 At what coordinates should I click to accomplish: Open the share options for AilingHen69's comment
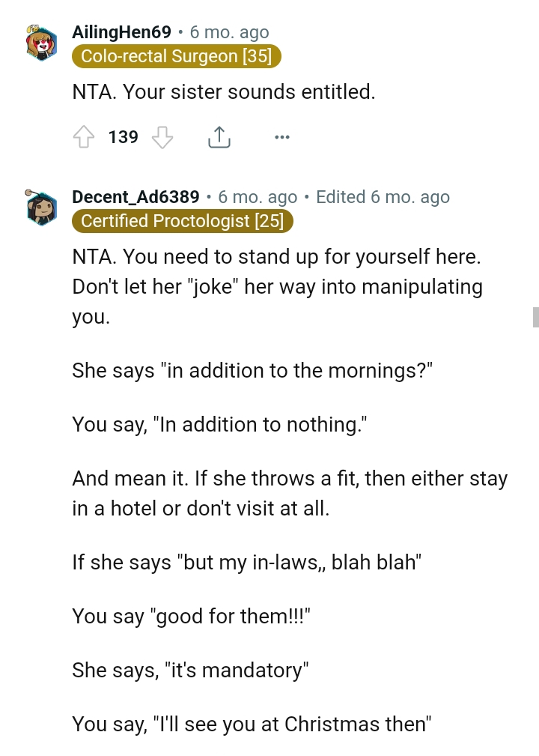point(219,137)
